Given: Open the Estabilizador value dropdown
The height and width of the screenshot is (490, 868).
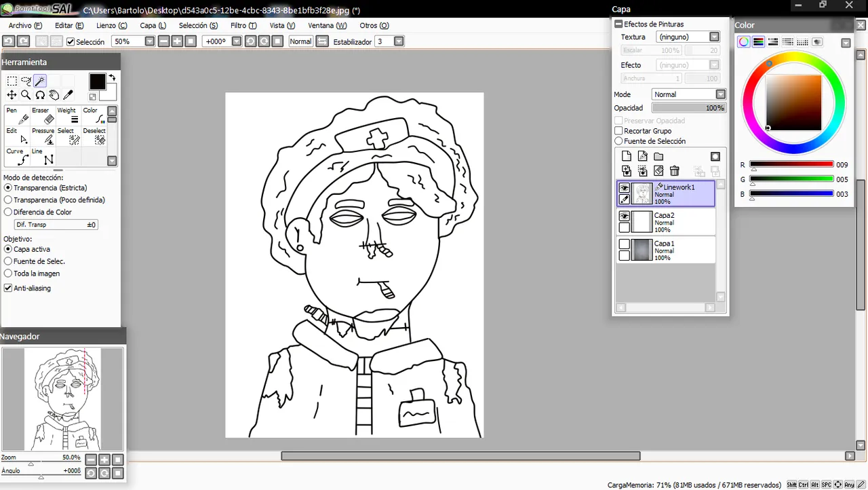Looking at the screenshot, I should pos(399,41).
